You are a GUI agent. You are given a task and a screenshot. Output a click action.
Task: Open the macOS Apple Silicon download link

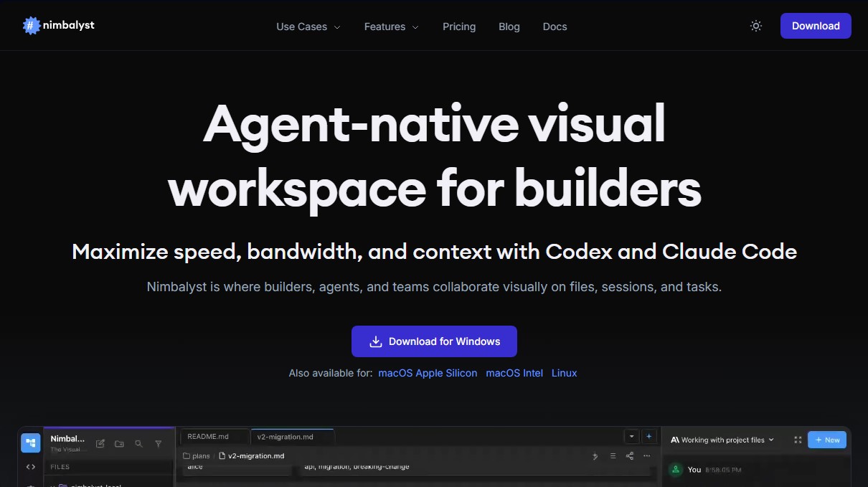pyautogui.click(x=428, y=373)
